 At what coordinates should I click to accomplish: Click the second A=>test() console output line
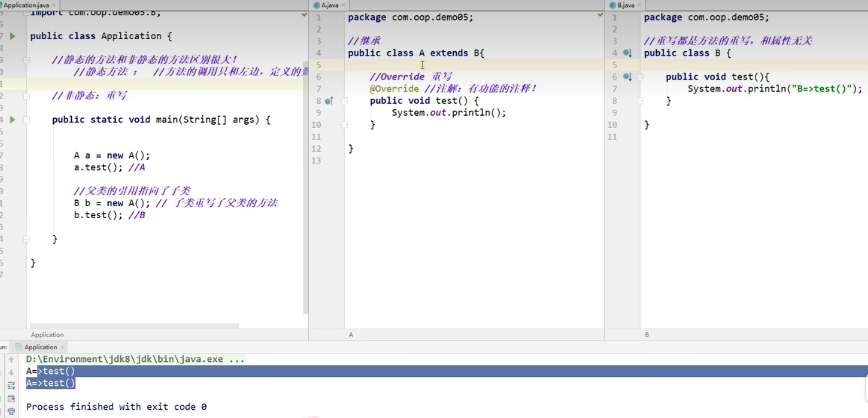(x=50, y=383)
